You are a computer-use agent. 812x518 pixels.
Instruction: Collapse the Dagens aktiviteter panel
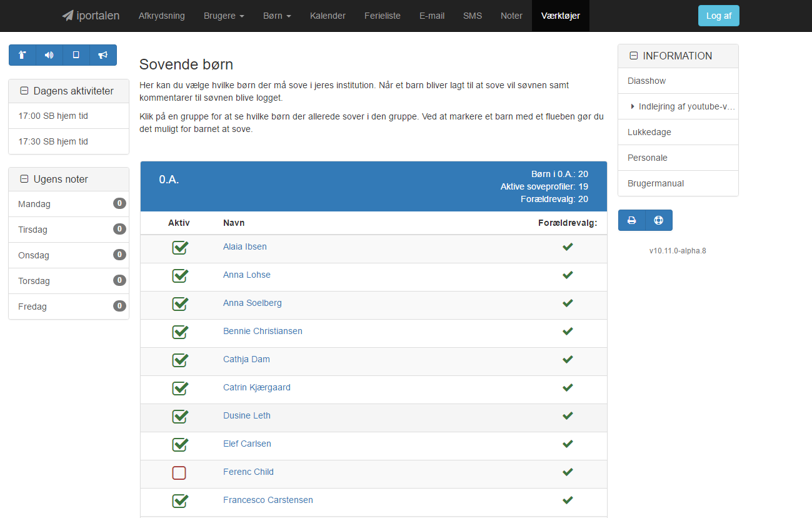tap(24, 91)
